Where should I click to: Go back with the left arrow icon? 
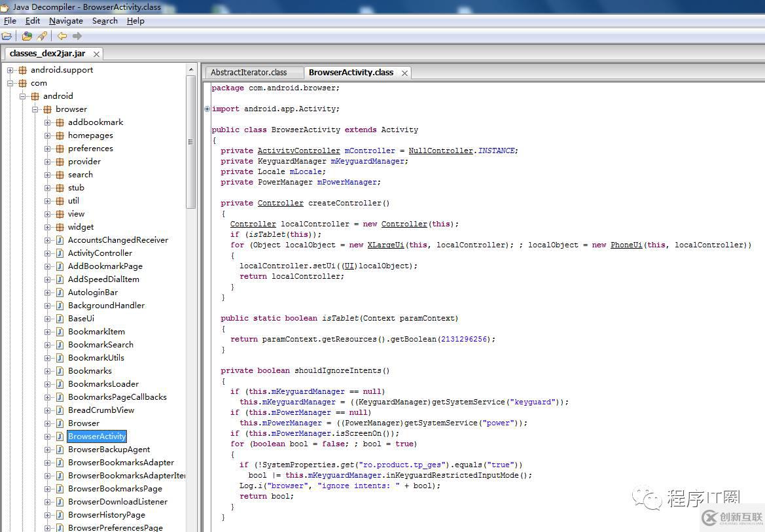click(x=62, y=36)
